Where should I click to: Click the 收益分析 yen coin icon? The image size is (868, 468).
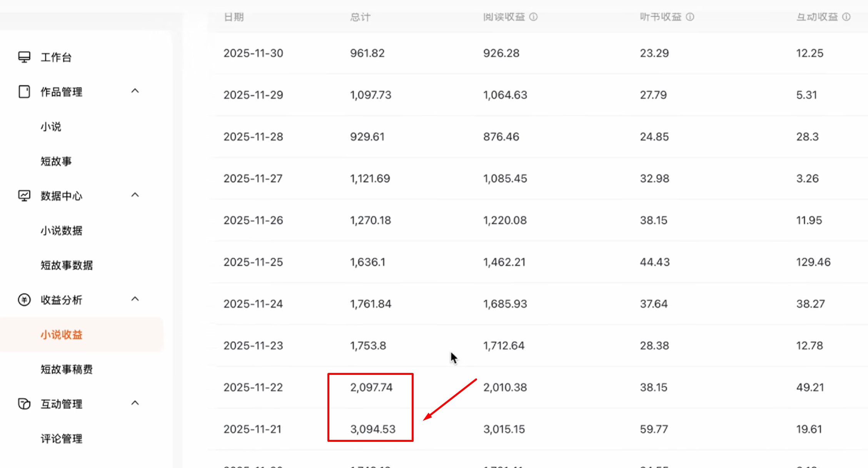coord(24,299)
